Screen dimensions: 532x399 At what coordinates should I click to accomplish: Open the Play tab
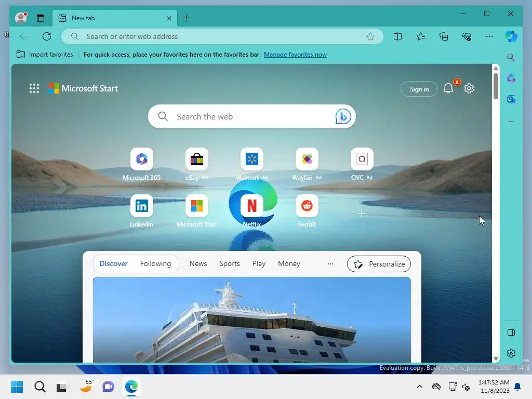pyautogui.click(x=259, y=263)
